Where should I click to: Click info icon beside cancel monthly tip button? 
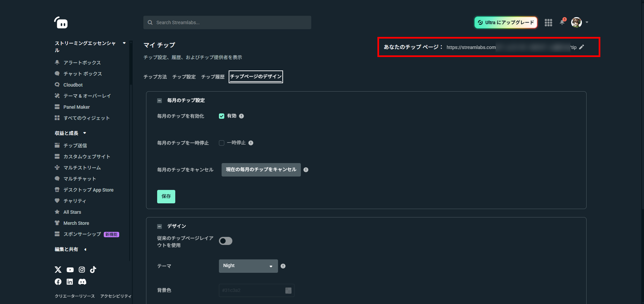(306, 170)
